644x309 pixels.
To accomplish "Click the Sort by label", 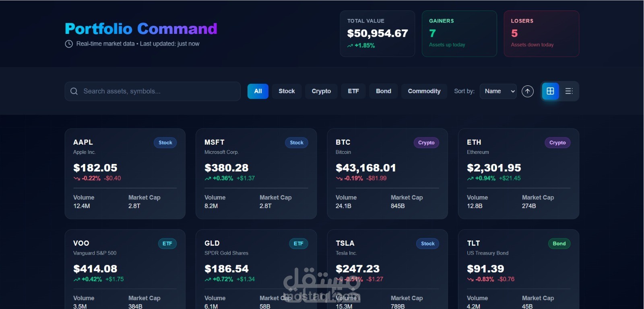I will coord(464,91).
